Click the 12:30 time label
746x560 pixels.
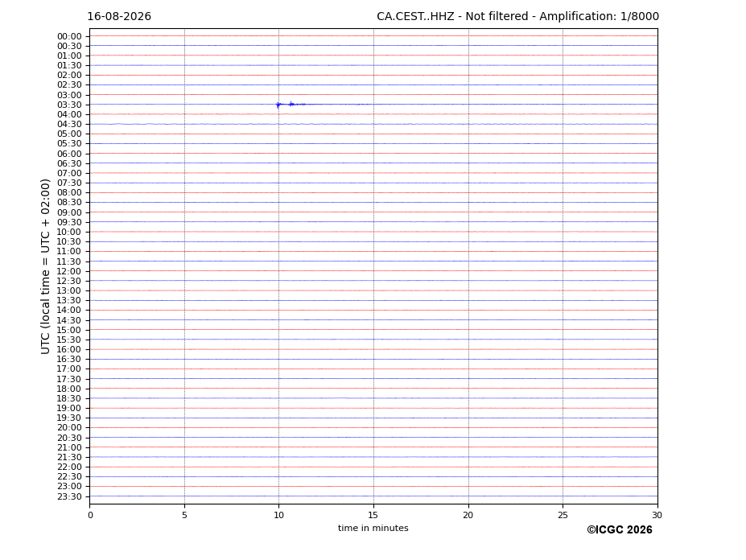click(69, 281)
